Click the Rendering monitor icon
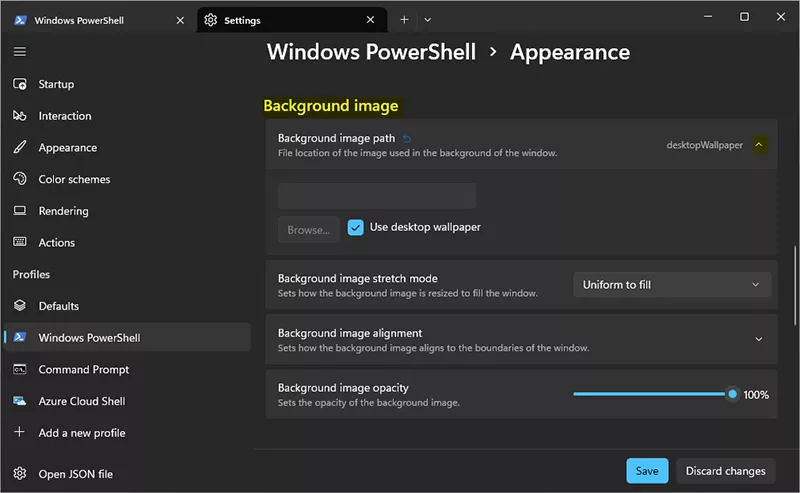The image size is (800, 493). point(19,211)
